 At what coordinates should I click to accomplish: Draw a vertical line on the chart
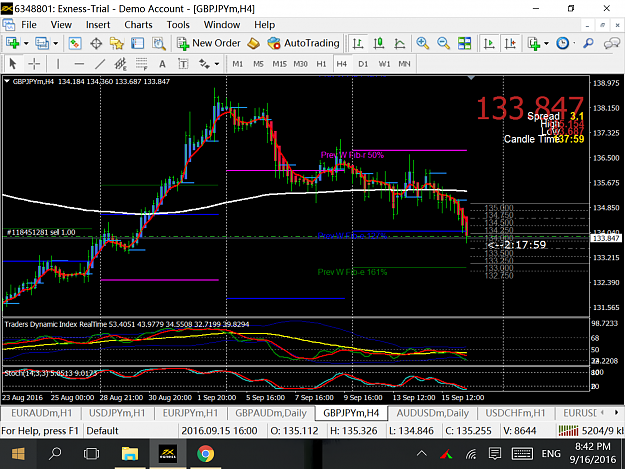click(58, 64)
